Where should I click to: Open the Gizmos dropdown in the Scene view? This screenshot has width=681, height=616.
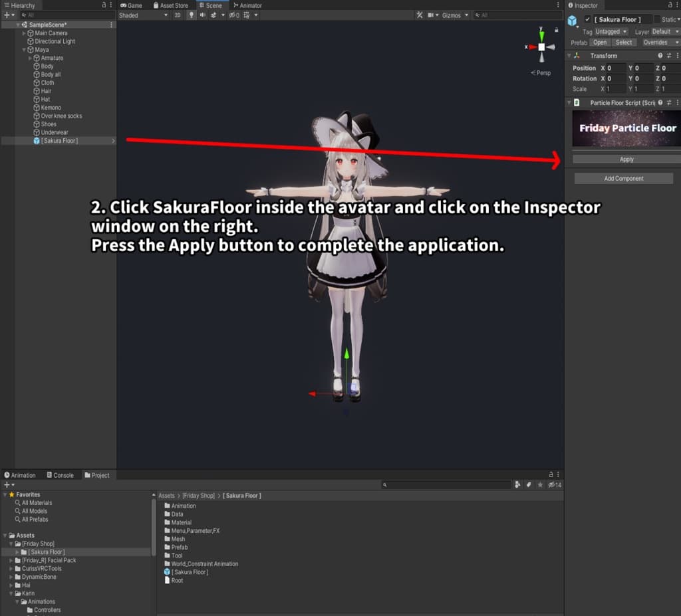[x=454, y=15]
